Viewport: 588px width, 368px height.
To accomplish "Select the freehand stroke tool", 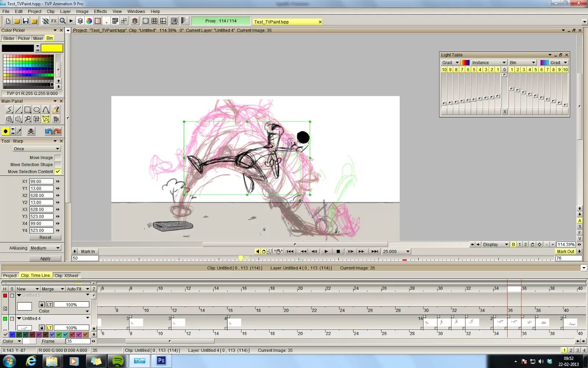I will [x=9, y=110].
